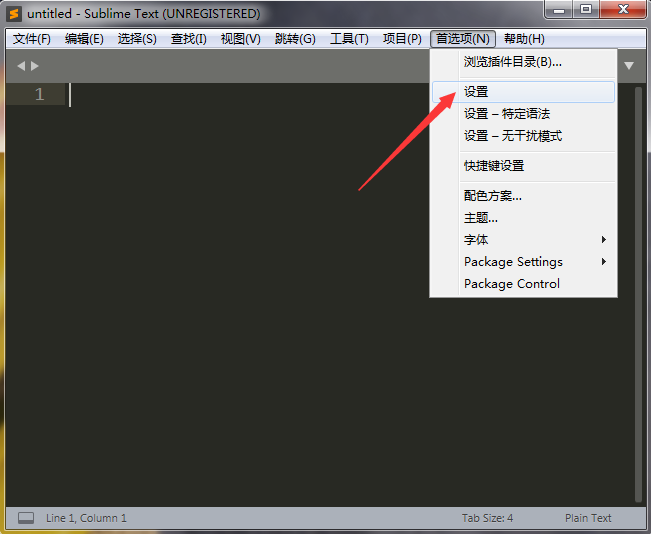Viewport: 651px width, 534px height.
Task: Maximize the Sublime Text window
Action: [586, 9]
